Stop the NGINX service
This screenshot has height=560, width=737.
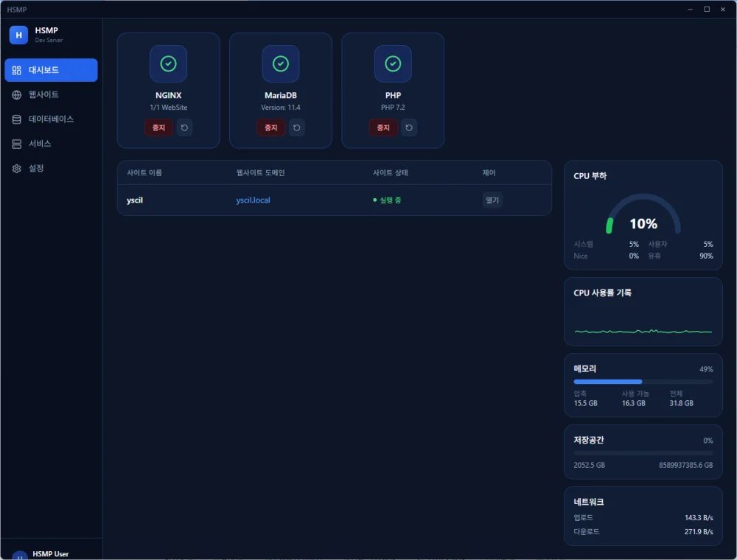159,127
